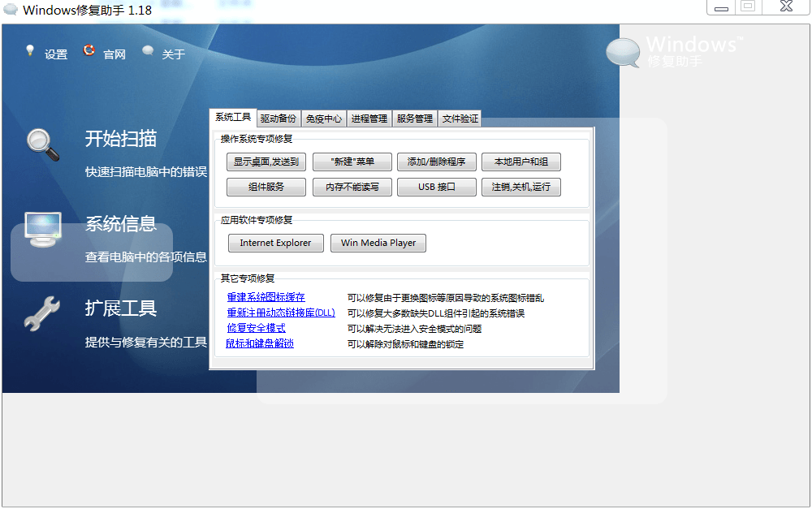This screenshot has height=509, width=812.
Task: Click the lightbulb icon beside 设置
Action: pos(31,51)
